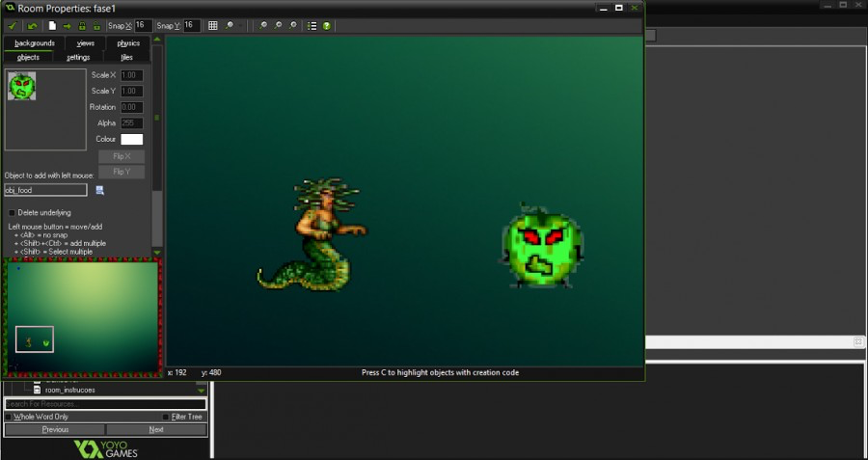Click the Scale Y field
The image size is (868, 460).
pos(132,92)
